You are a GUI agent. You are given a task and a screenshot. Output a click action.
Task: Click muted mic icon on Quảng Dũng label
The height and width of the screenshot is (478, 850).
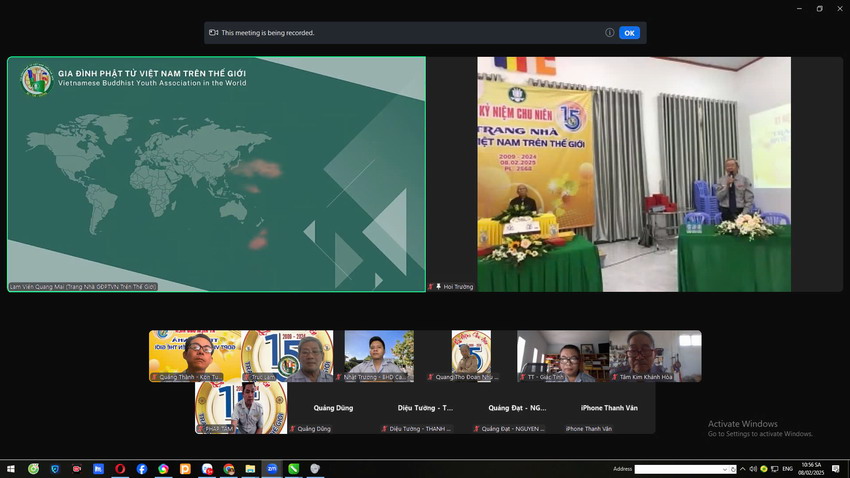tap(293, 429)
